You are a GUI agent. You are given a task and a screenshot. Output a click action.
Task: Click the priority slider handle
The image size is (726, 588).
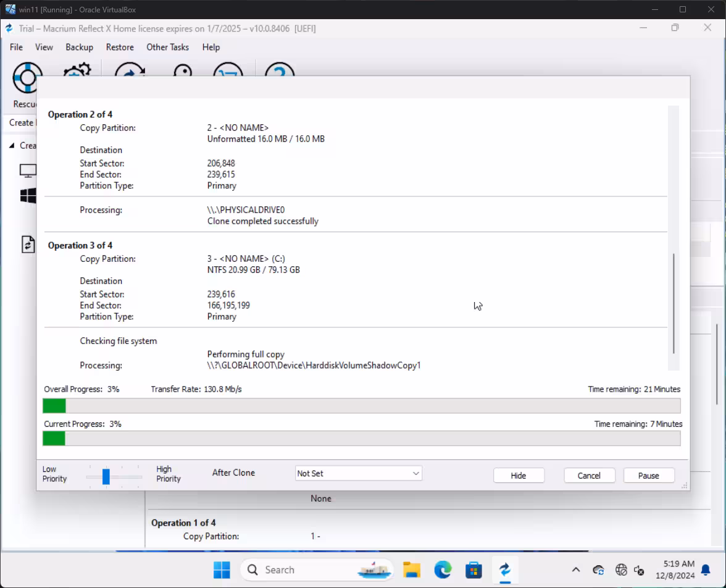106,476
